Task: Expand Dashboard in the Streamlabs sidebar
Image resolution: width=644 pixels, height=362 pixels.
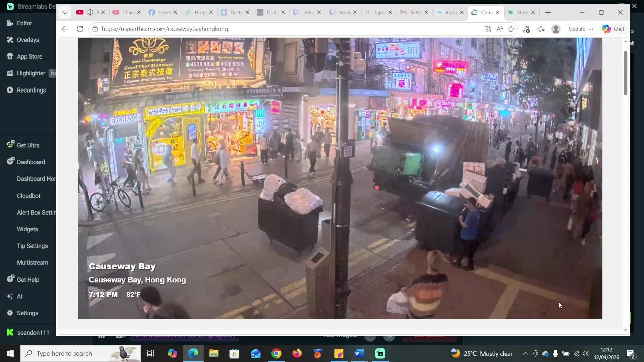Action: click(31, 162)
